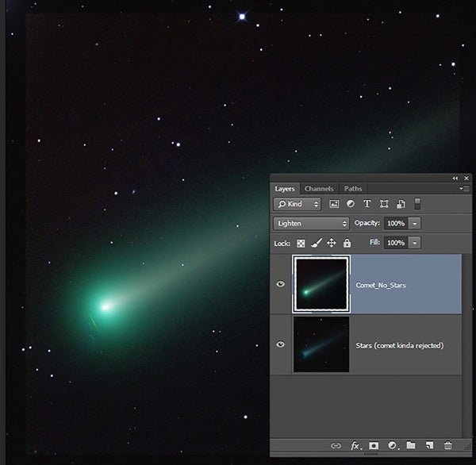Open the Lighten blend mode dropdown

(311, 224)
